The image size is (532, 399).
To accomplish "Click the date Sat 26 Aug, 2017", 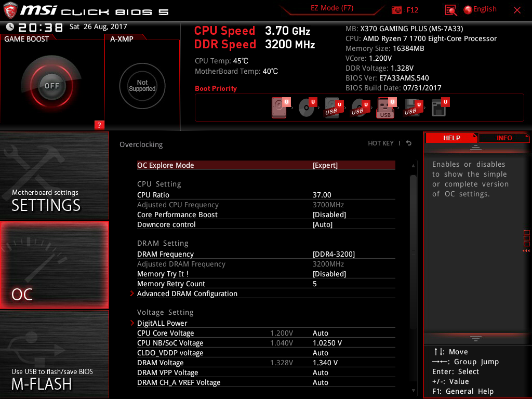I will (x=98, y=27).
